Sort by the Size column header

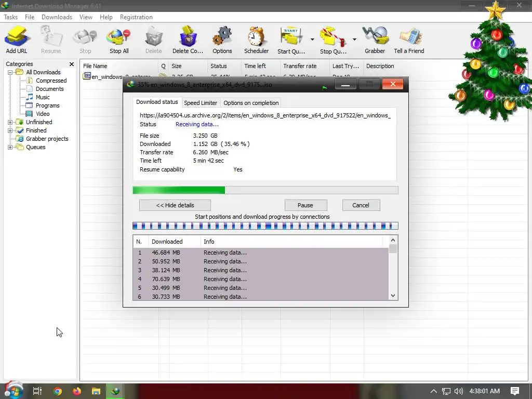[x=188, y=66]
